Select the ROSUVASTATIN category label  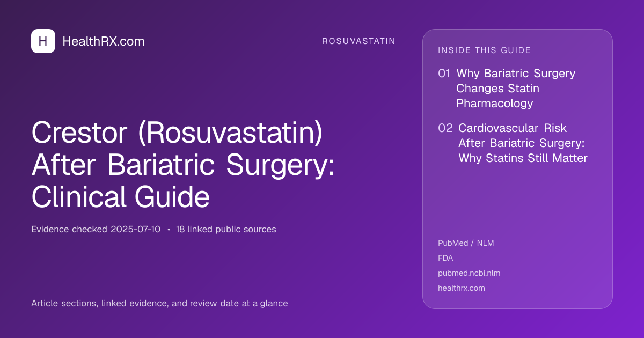(x=358, y=41)
